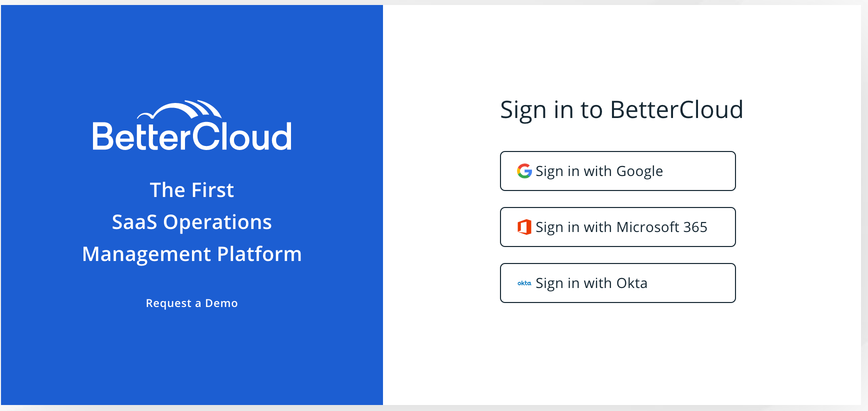Click the Office-style orange square icon

click(524, 227)
